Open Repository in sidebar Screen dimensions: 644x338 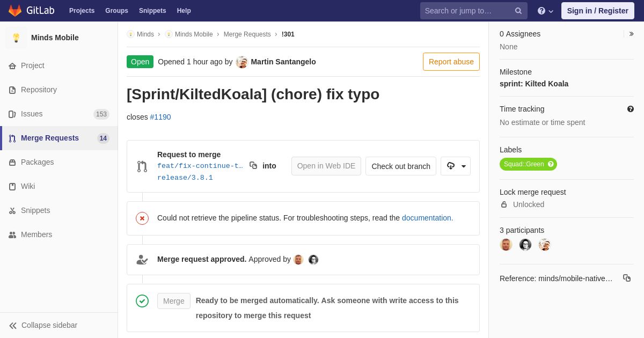[59, 90]
